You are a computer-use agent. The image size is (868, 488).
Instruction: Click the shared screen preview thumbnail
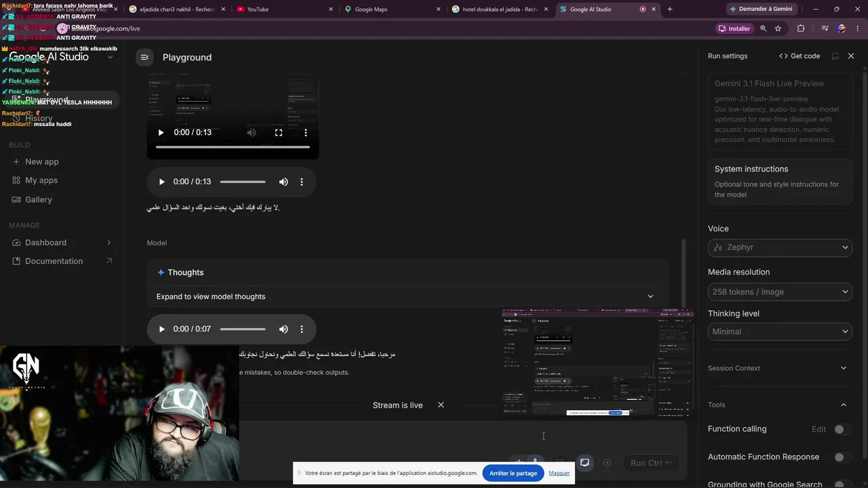[x=597, y=362]
